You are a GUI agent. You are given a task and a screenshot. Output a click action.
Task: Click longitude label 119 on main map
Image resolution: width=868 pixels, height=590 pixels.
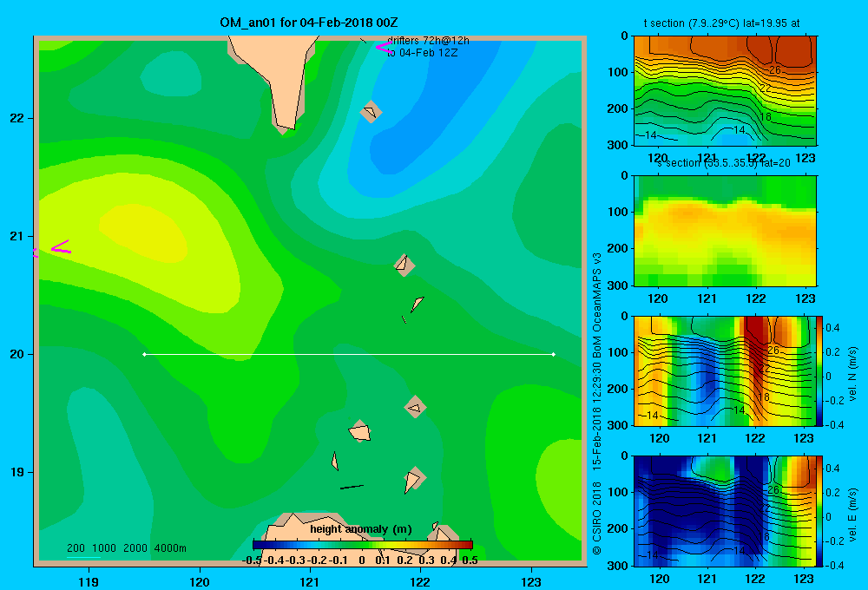[x=89, y=581]
